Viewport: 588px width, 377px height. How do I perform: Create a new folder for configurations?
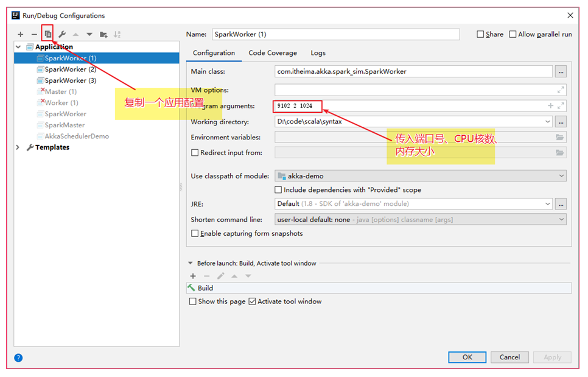pos(103,35)
